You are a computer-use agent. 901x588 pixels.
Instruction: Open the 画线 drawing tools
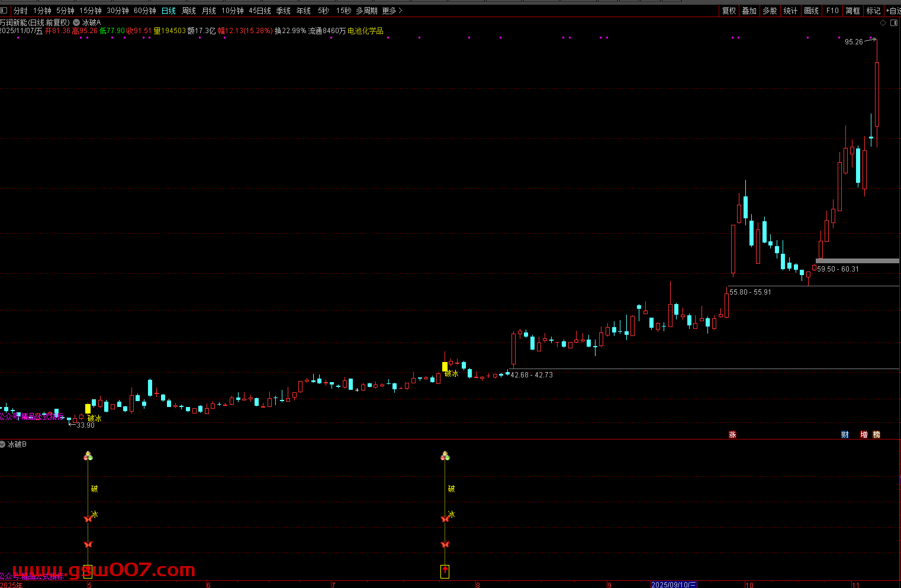[x=811, y=11]
